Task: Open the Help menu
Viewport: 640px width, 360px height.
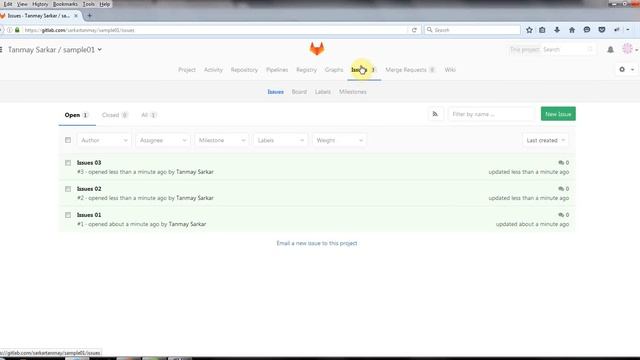Action: (105, 4)
